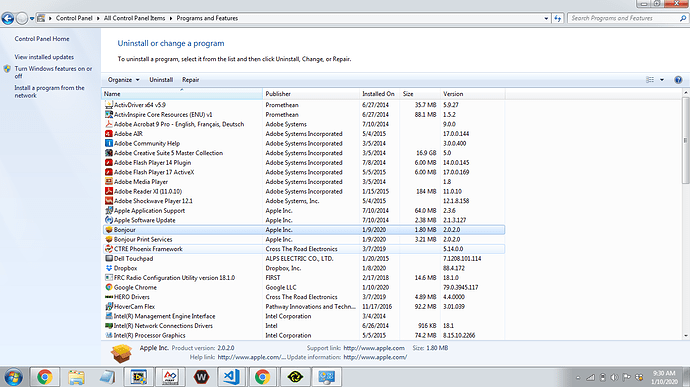Sort list by Publisher column header
Screen dimensions: 690x387
[x=311, y=94]
